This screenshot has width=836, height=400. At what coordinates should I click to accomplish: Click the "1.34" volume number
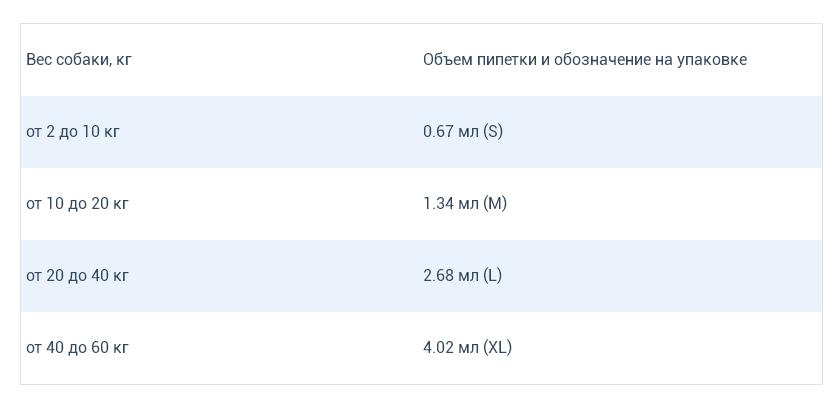(x=438, y=204)
